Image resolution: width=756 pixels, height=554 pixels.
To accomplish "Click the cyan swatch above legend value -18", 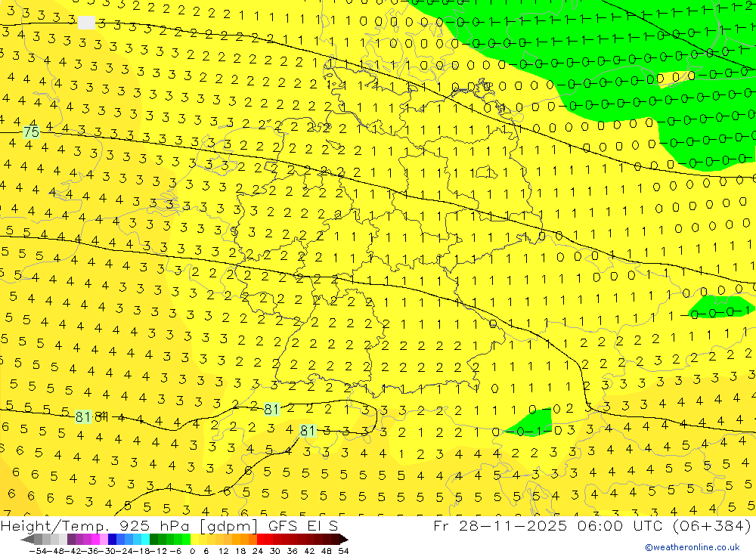I will tap(145, 539).
